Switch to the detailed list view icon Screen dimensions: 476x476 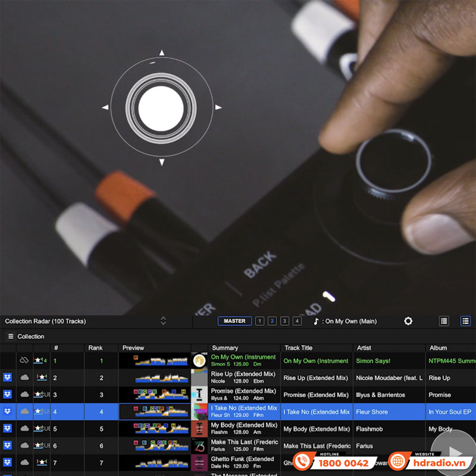[x=465, y=321]
